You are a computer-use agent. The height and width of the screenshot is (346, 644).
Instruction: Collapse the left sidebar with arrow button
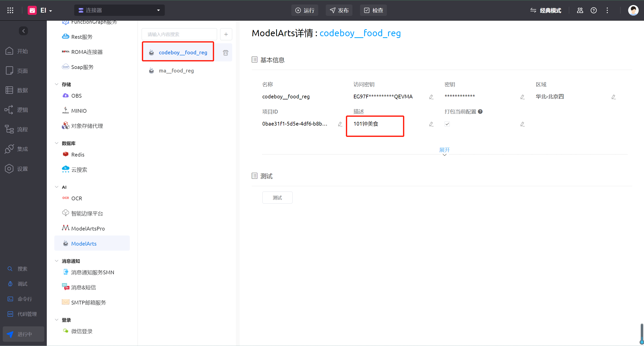tap(23, 31)
